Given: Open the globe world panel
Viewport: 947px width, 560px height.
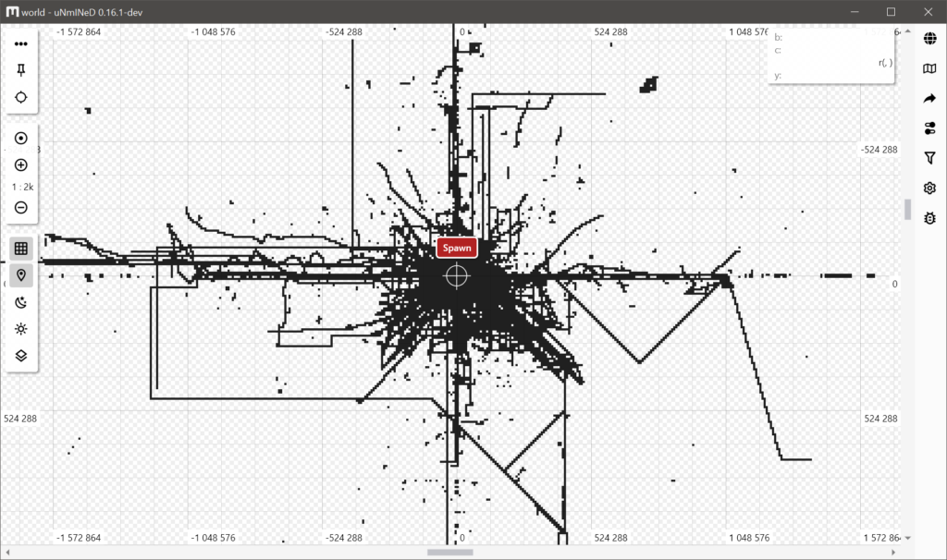Looking at the screenshot, I should [930, 39].
